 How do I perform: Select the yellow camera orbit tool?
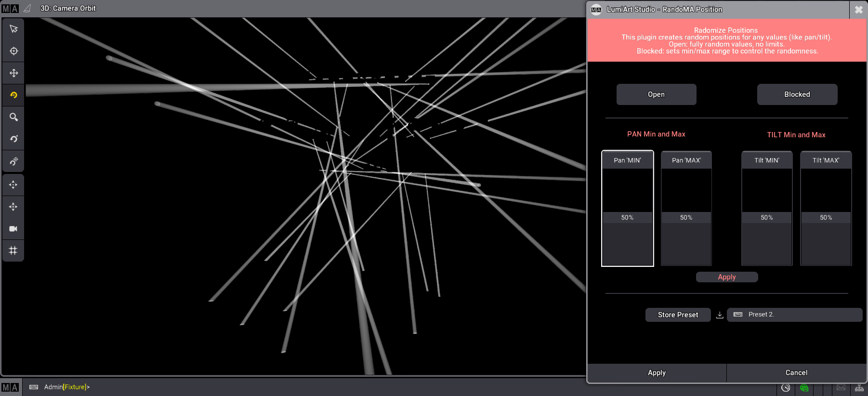(13, 95)
